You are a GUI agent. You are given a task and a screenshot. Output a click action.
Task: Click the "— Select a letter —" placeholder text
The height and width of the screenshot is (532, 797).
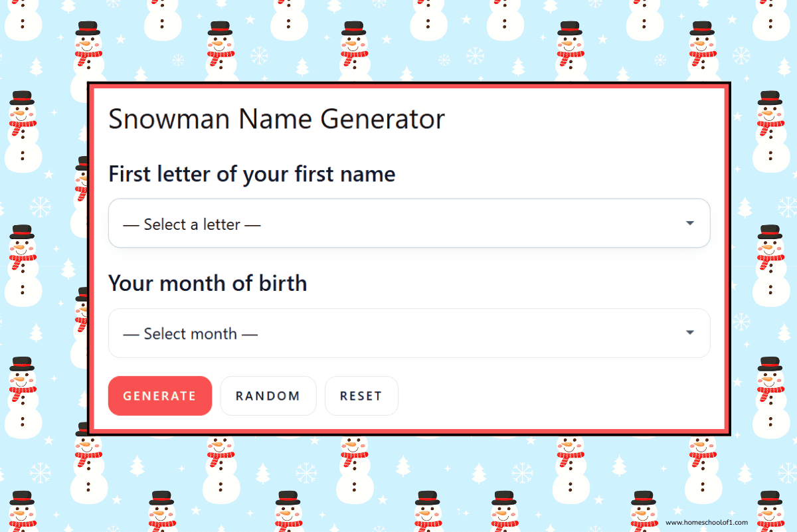coord(192,224)
